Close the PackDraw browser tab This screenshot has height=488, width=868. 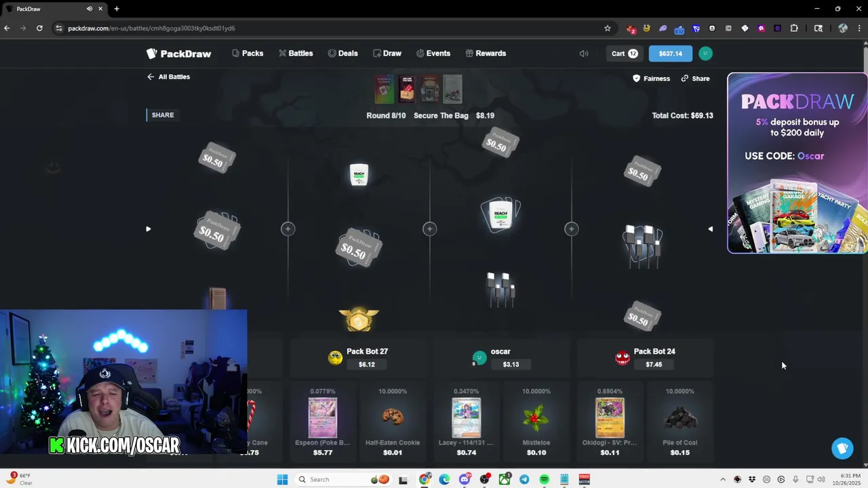(100, 9)
